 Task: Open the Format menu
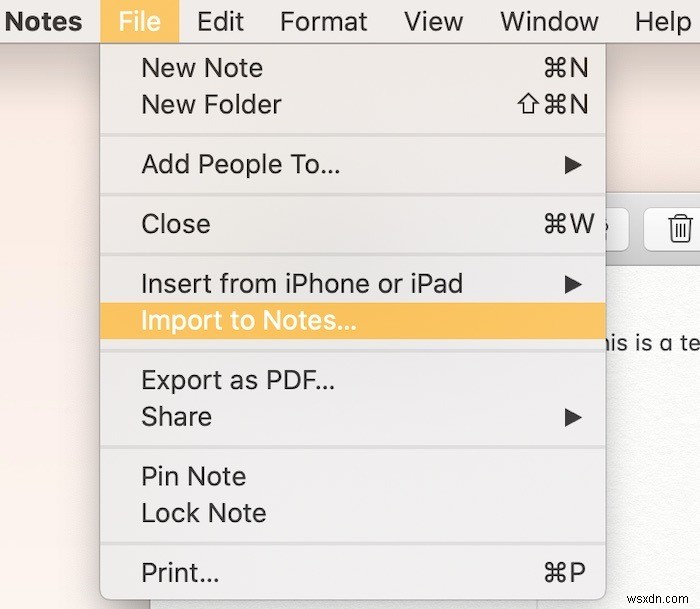(324, 21)
